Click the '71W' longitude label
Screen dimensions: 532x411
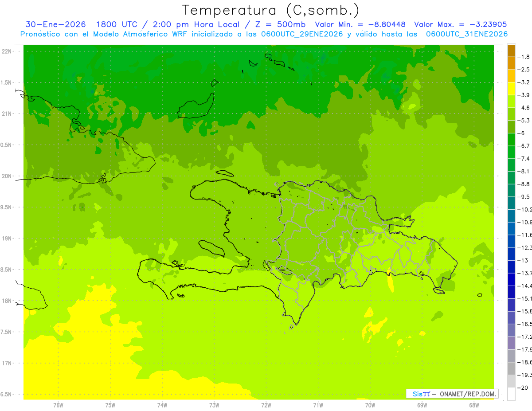click(x=318, y=405)
